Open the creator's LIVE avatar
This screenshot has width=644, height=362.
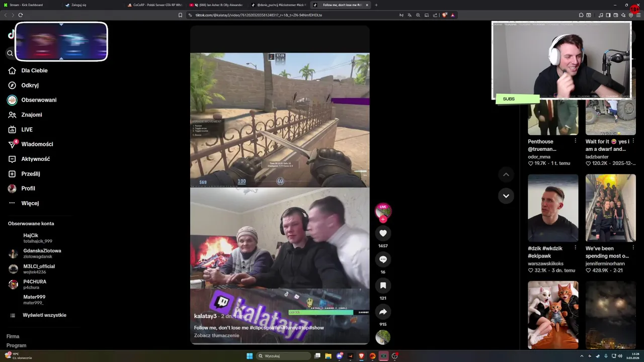click(x=383, y=211)
